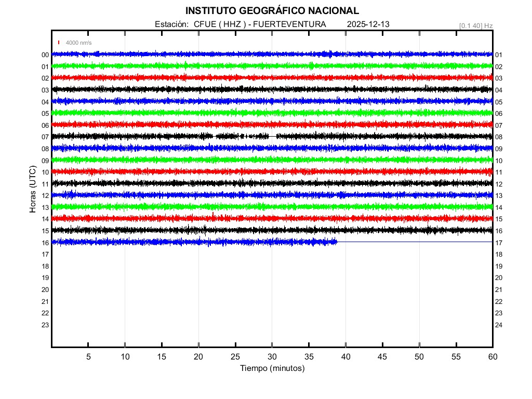Click the hour label 24 on the right axis

point(499,325)
